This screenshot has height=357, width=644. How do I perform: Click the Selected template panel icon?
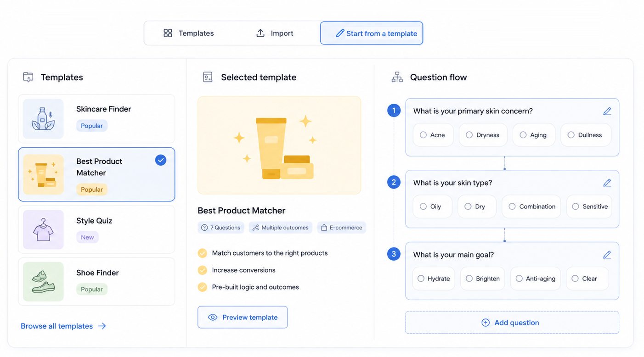tap(208, 77)
